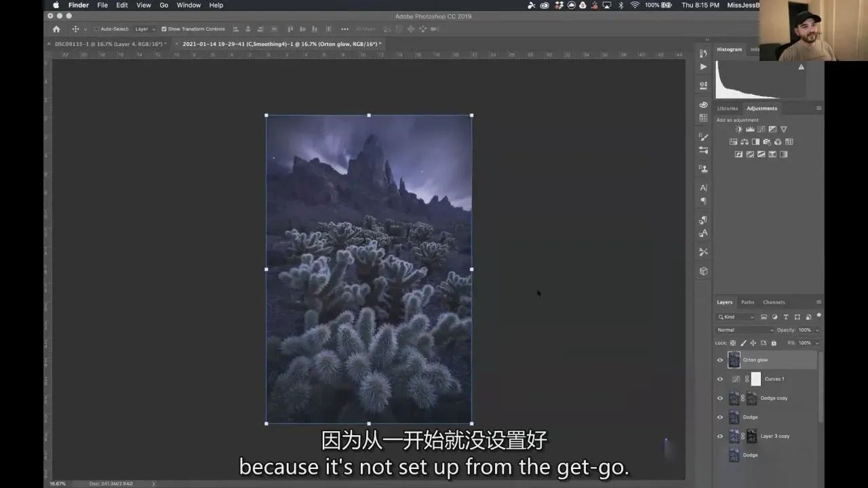Select the Move tool icon in options bar
This screenshot has width=868, height=488.
click(x=75, y=29)
